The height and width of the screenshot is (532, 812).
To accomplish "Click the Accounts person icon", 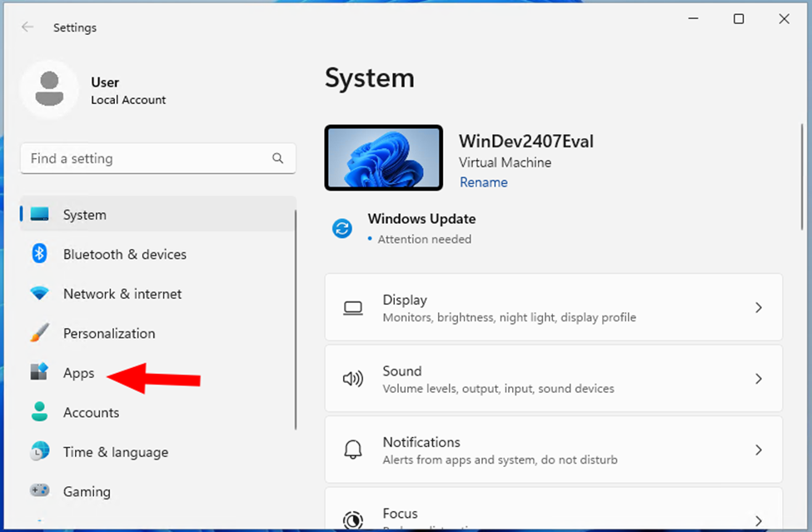I will click(x=39, y=412).
